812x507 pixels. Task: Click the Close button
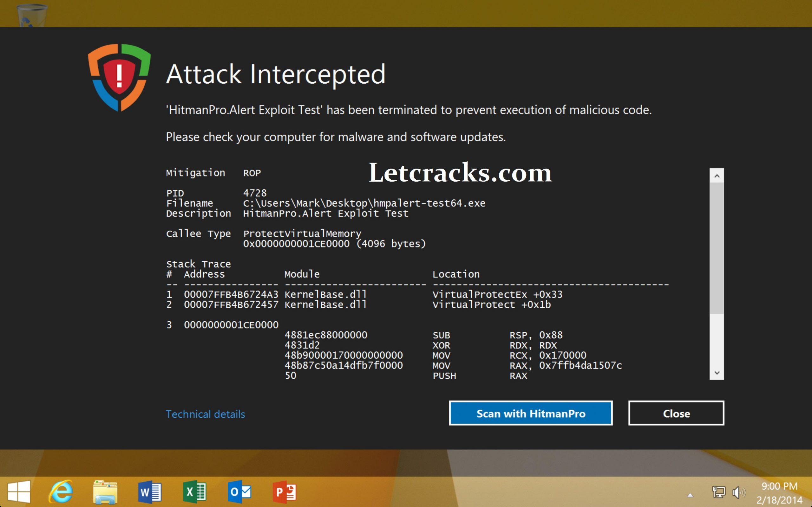coord(676,413)
